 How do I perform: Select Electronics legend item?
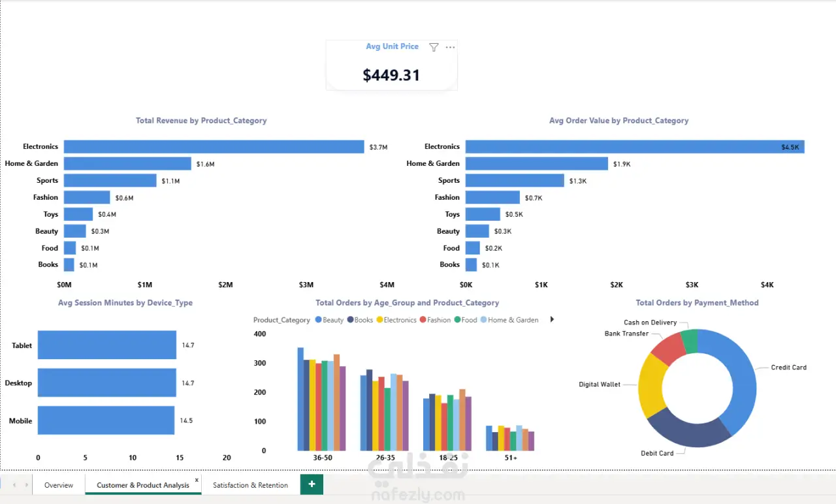(x=396, y=320)
